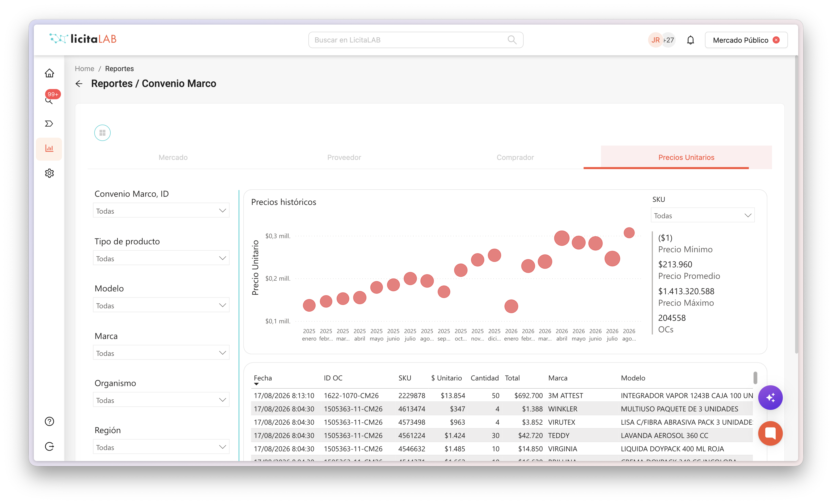Expand the Convenio Marco, ID dropdown

[x=161, y=211]
